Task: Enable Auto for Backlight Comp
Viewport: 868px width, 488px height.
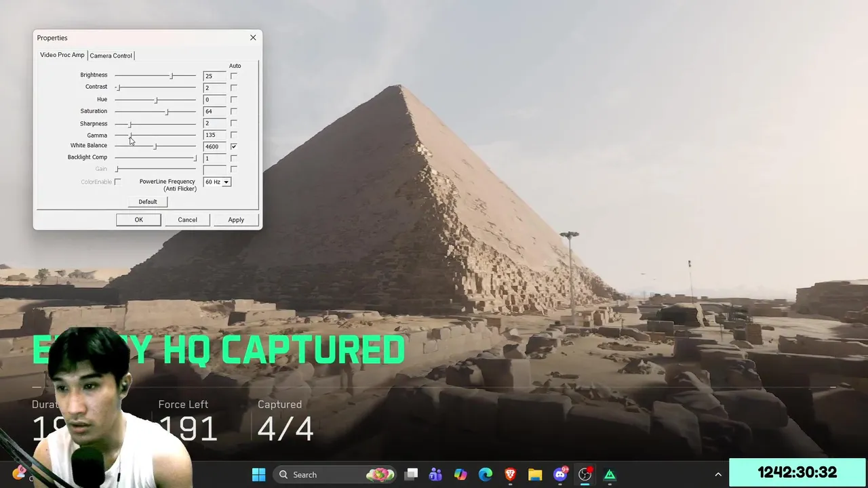Action: point(233,158)
